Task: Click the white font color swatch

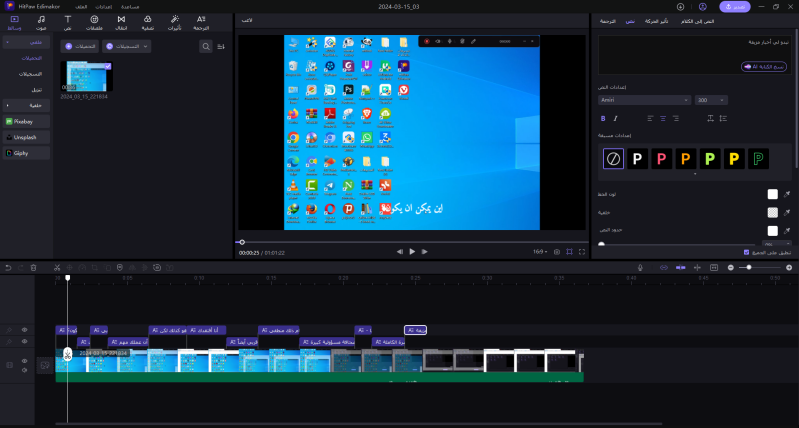Action: pyautogui.click(x=772, y=195)
